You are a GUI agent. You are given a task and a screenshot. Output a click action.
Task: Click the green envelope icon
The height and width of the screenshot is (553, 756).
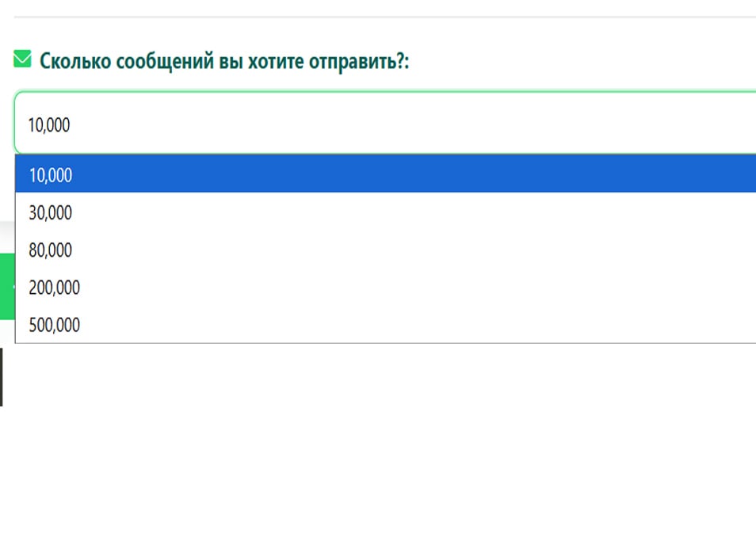click(x=22, y=59)
